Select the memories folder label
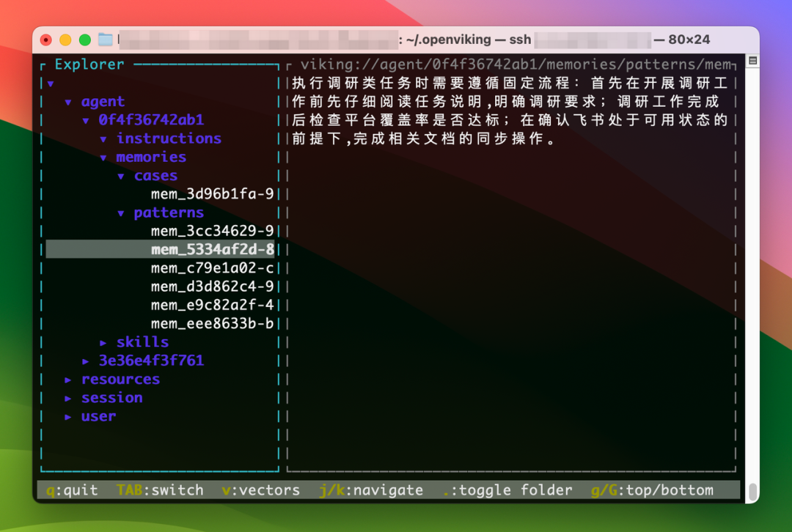Image resolution: width=792 pixels, height=532 pixels. (x=151, y=157)
